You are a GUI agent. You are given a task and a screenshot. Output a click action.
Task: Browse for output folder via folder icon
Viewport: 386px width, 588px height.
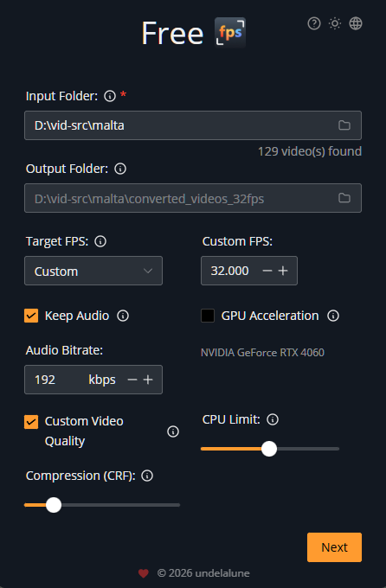point(344,198)
